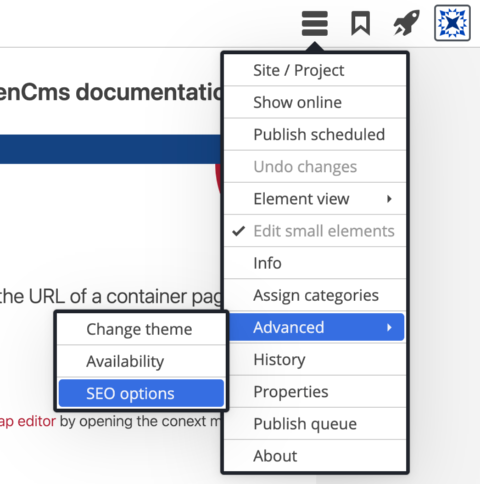
Task: Select Change theme in submenu
Action: [141, 329]
